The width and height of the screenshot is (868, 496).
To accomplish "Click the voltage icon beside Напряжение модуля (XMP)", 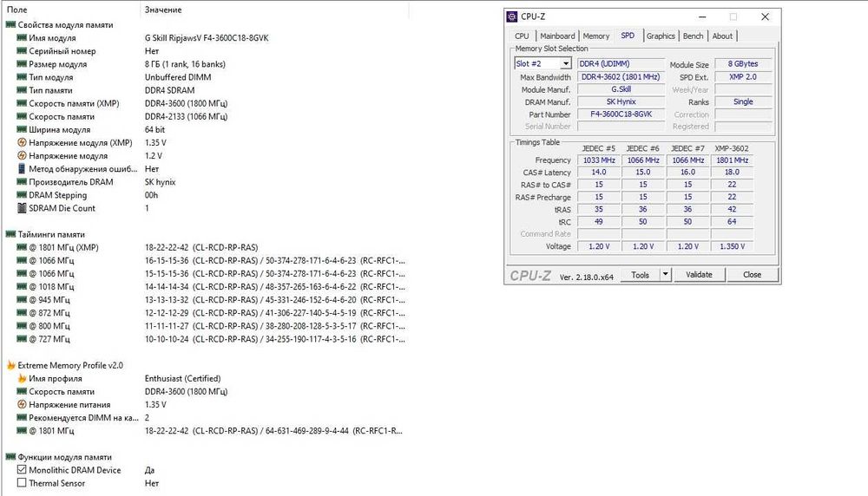I will coord(22,143).
